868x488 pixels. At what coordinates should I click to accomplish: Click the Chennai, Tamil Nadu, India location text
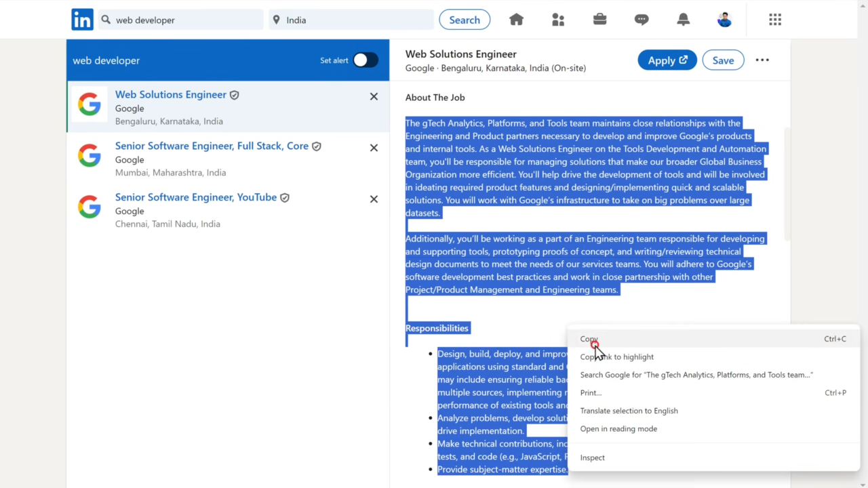pos(167,224)
